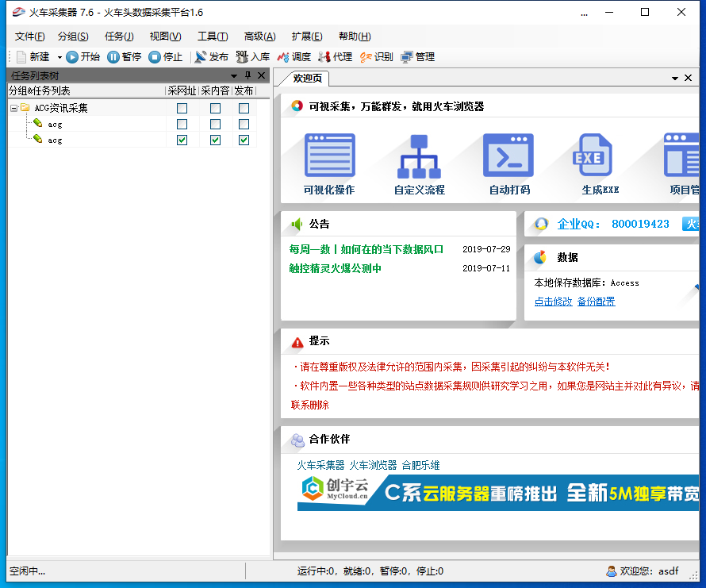Screen dimensions: 706x588
Task: Open the 每周一数 announcement link
Action: [366, 249]
